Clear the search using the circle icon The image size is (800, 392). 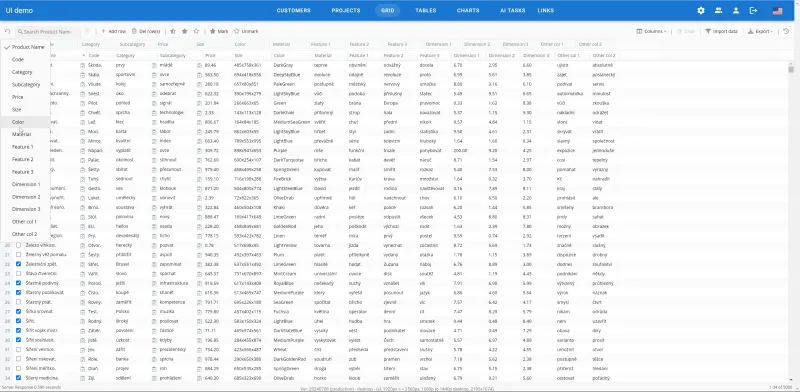(87, 31)
